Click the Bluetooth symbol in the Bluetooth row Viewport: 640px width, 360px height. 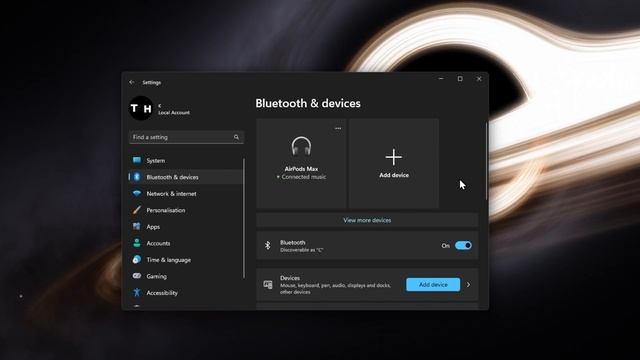point(267,245)
